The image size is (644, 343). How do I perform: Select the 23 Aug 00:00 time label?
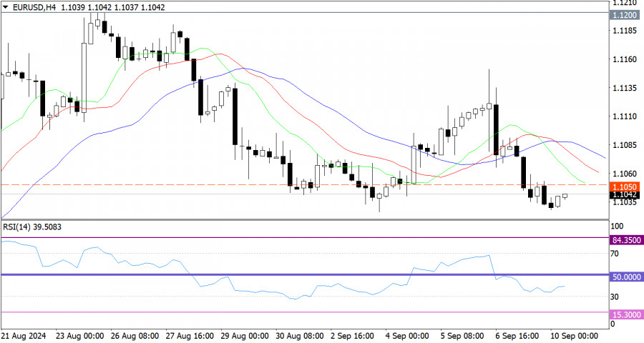(x=79, y=336)
